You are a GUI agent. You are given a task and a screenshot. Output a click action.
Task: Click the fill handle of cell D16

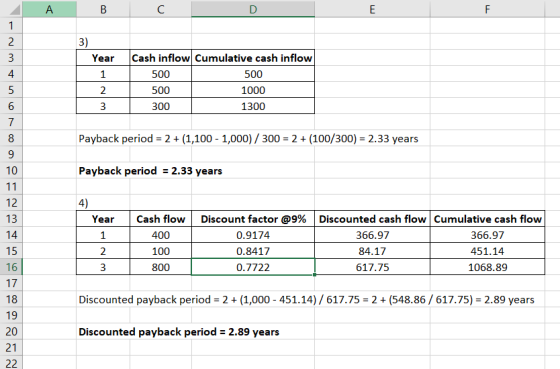tap(314, 275)
